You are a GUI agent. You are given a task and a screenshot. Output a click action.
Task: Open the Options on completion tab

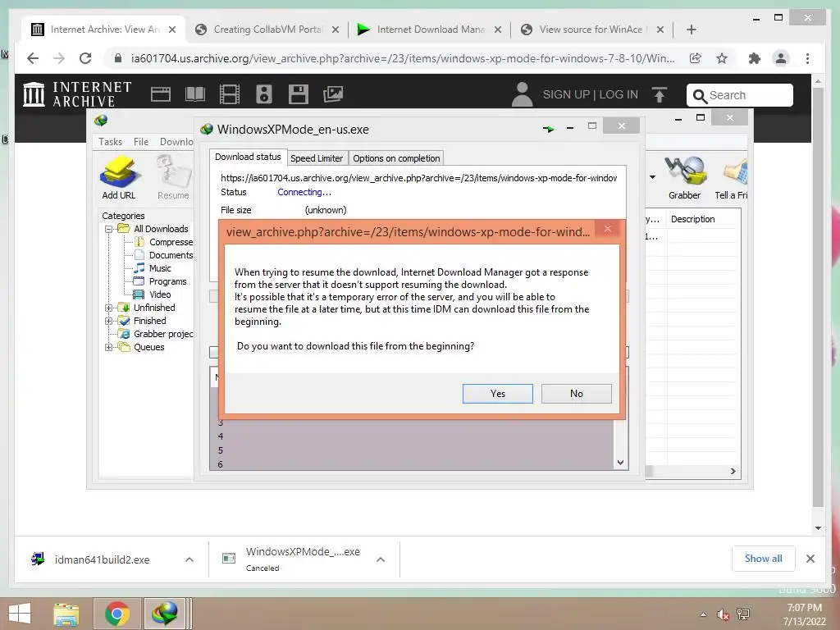[x=396, y=158]
